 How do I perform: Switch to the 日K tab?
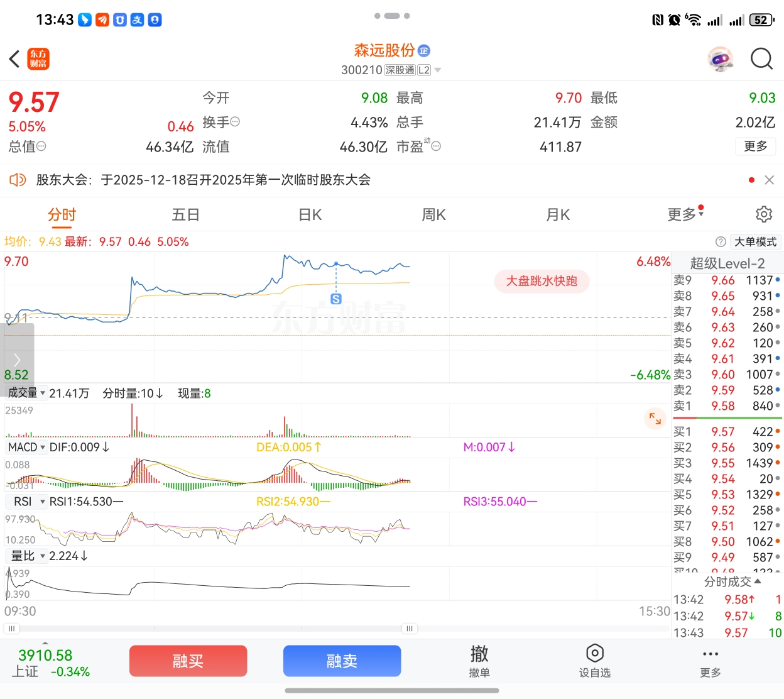point(310,215)
